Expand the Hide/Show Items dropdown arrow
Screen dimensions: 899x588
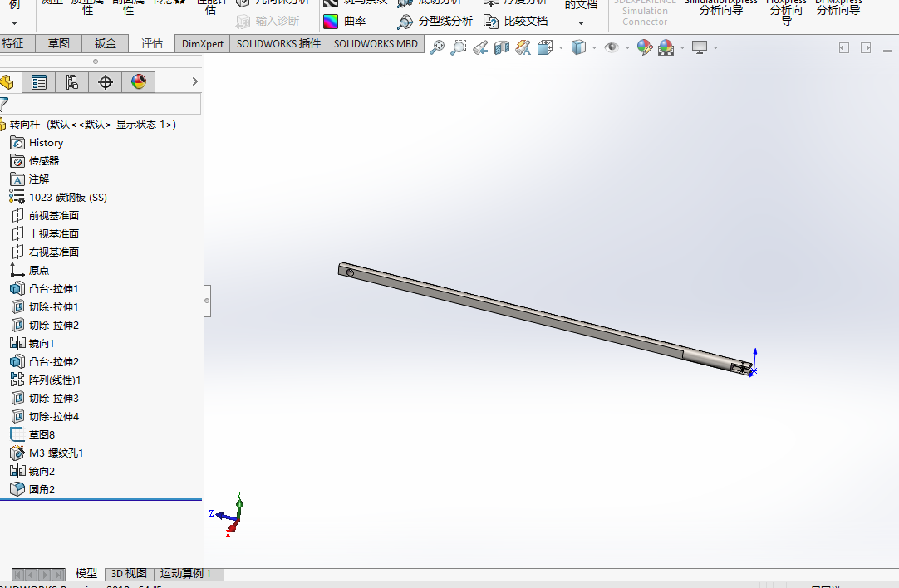(627, 48)
